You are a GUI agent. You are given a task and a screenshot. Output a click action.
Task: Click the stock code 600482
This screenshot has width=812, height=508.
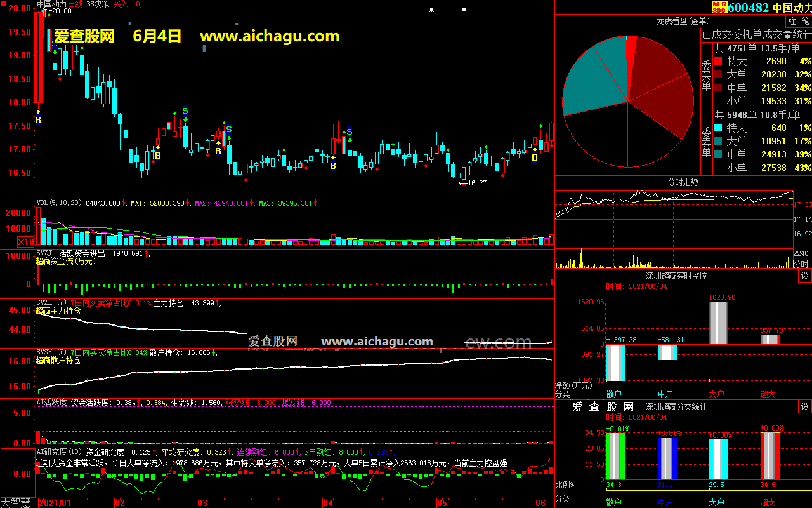pos(749,8)
